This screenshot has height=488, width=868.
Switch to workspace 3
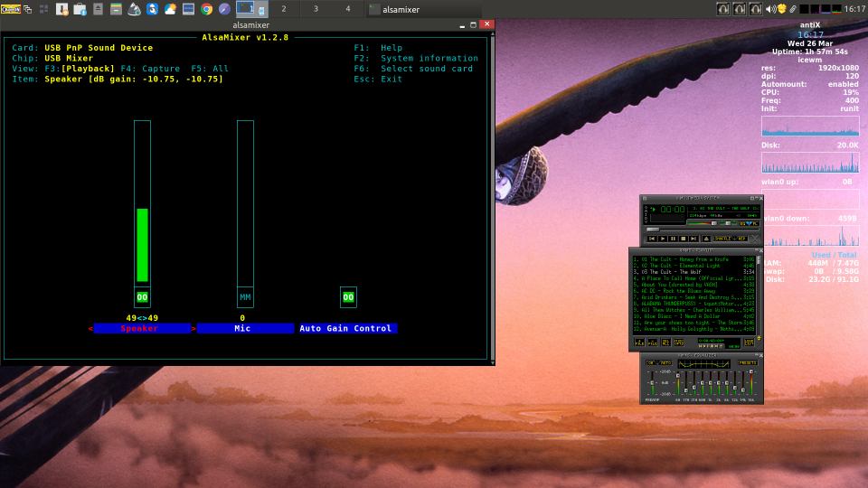316,9
